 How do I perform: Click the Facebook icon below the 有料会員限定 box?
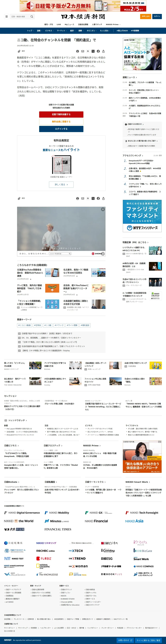click(x=98, y=198)
